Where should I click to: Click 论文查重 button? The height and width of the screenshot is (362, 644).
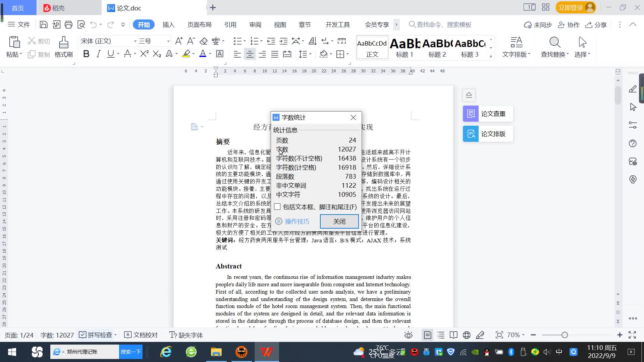[x=488, y=114]
